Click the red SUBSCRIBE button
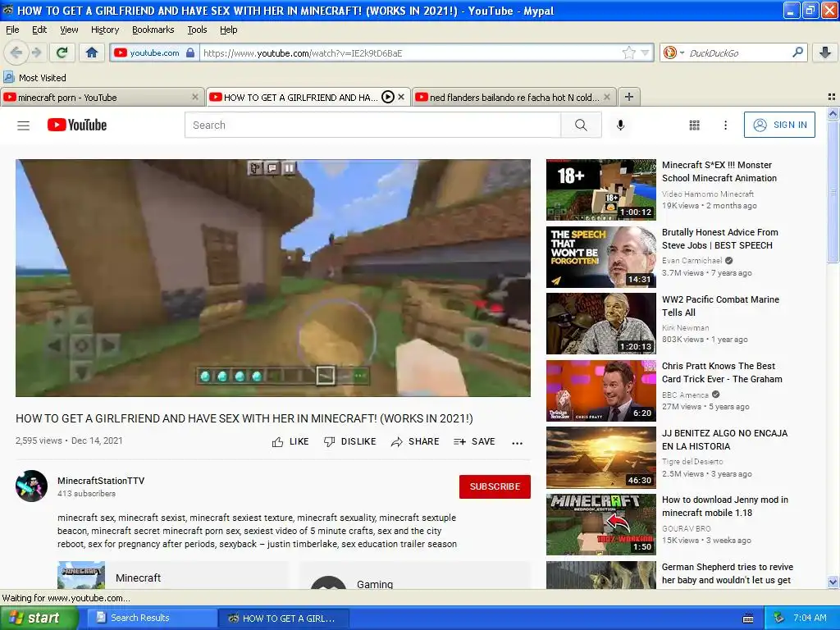 (495, 486)
